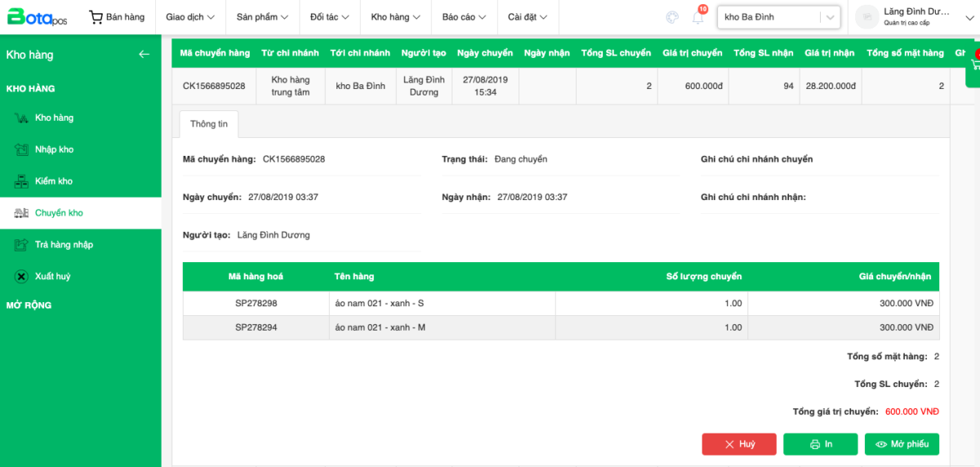980x467 pixels.
Task: Open the Bán hàng menu item
Action: (x=117, y=17)
